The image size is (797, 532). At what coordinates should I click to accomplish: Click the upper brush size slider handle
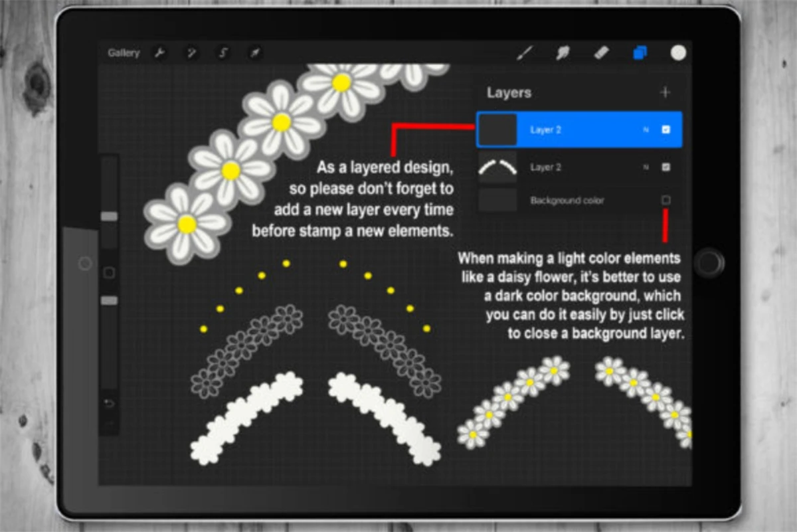(109, 217)
